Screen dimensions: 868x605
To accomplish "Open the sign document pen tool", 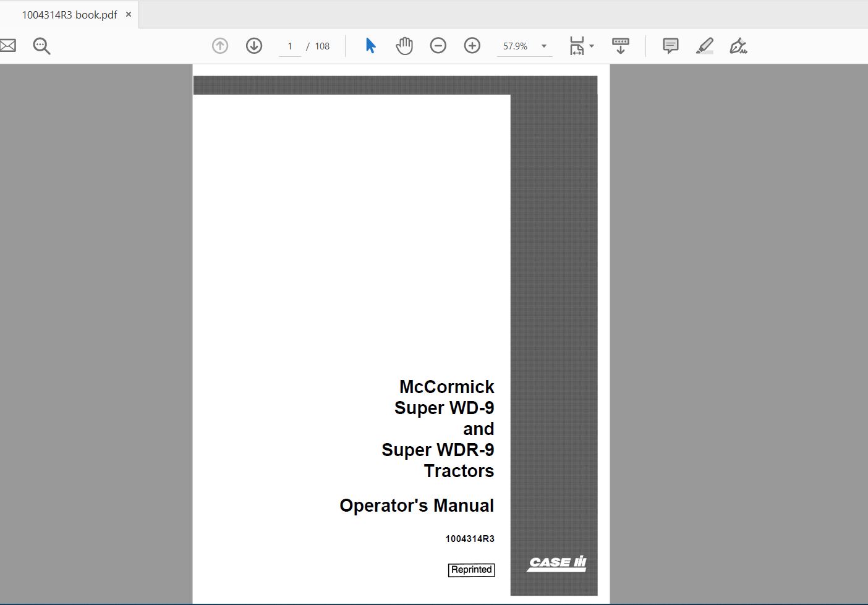I will click(738, 46).
